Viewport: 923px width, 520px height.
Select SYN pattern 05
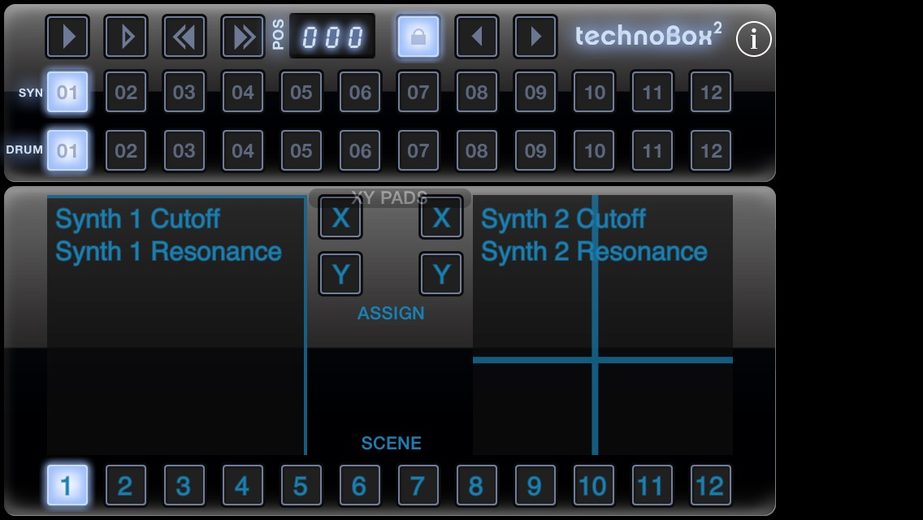click(301, 92)
